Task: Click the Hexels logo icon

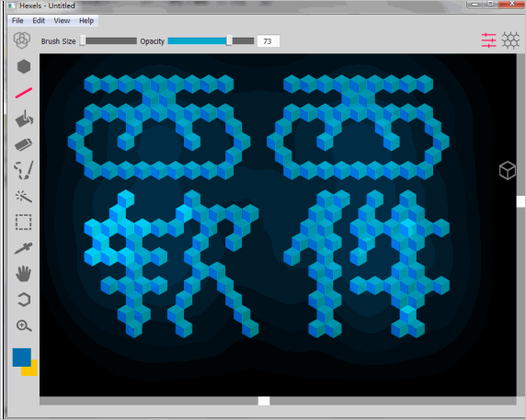Action: pos(22,40)
